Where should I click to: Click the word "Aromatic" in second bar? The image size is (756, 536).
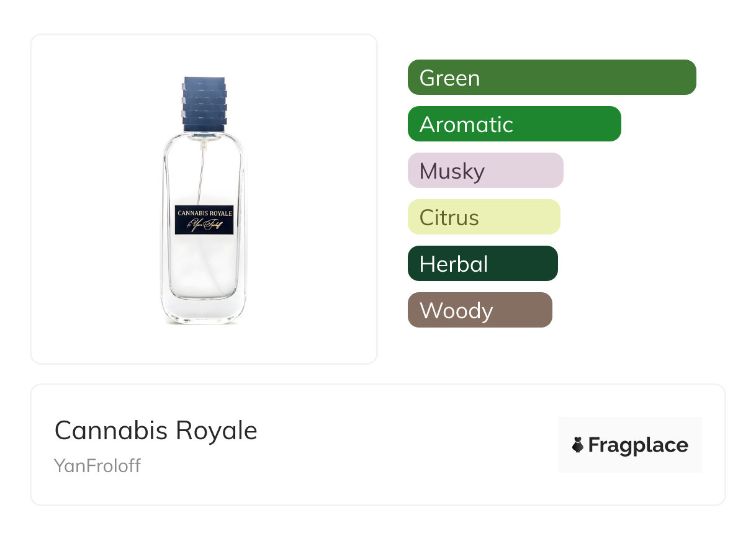tap(466, 125)
